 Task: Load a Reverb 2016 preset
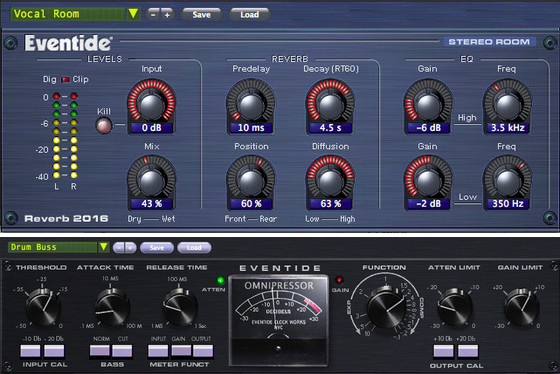(249, 15)
